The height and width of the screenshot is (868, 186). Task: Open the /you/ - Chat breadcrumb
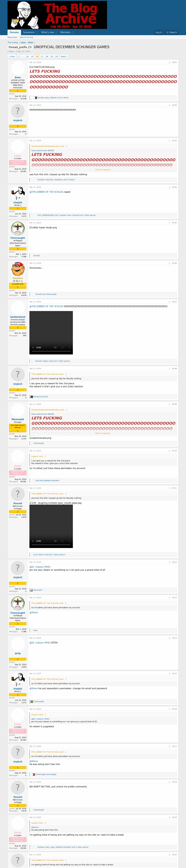[27, 42]
